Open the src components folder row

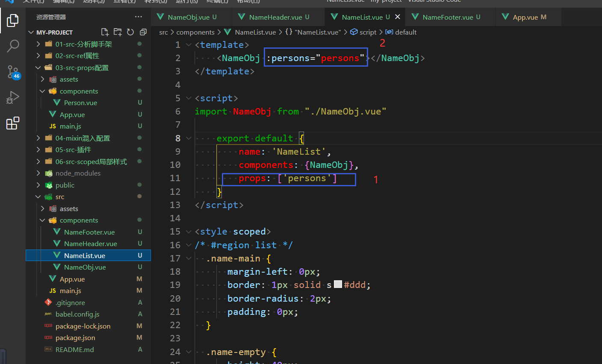(89, 220)
